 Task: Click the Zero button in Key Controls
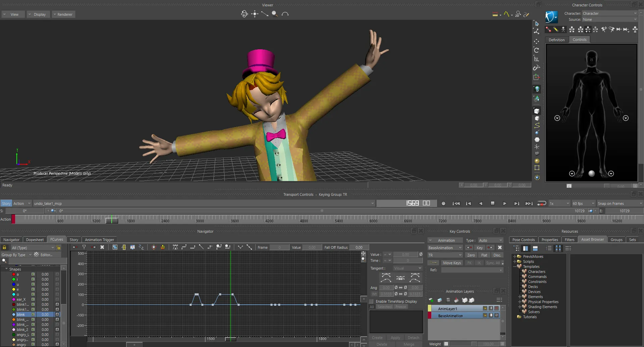471,255
